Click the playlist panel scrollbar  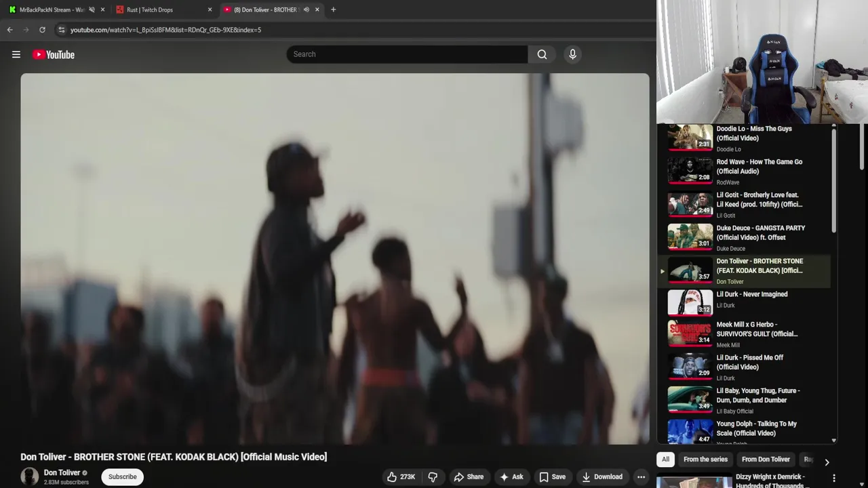point(834,180)
